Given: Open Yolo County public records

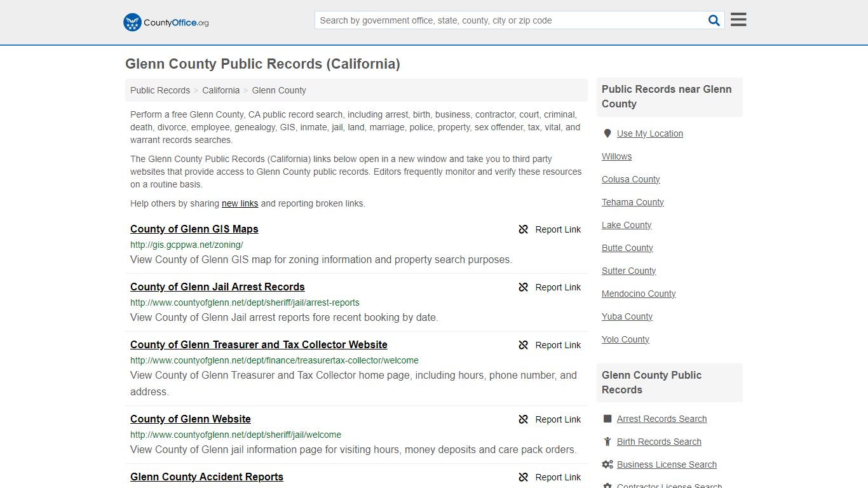Looking at the screenshot, I should pos(625,339).
